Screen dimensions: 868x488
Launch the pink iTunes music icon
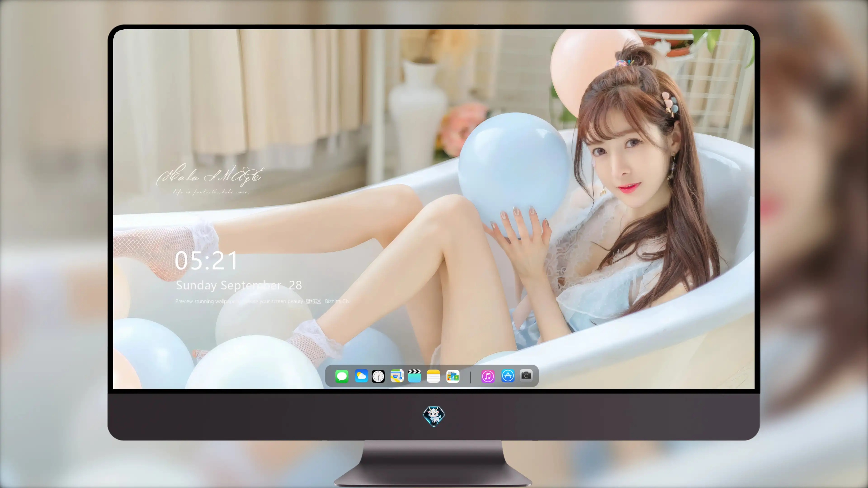[x=488, y=376]
